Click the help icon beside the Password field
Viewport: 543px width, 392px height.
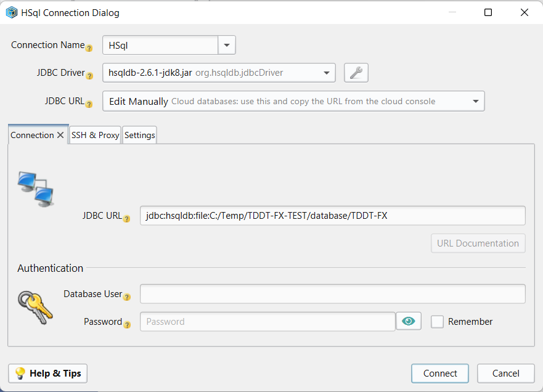pyautogui.click(x=128, y=324)
